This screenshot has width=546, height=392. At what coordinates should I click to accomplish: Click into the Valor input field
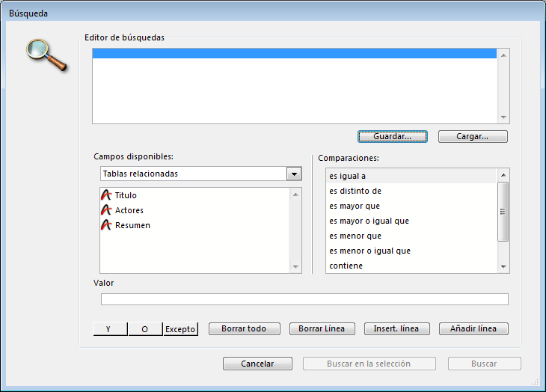coord(304,299)
